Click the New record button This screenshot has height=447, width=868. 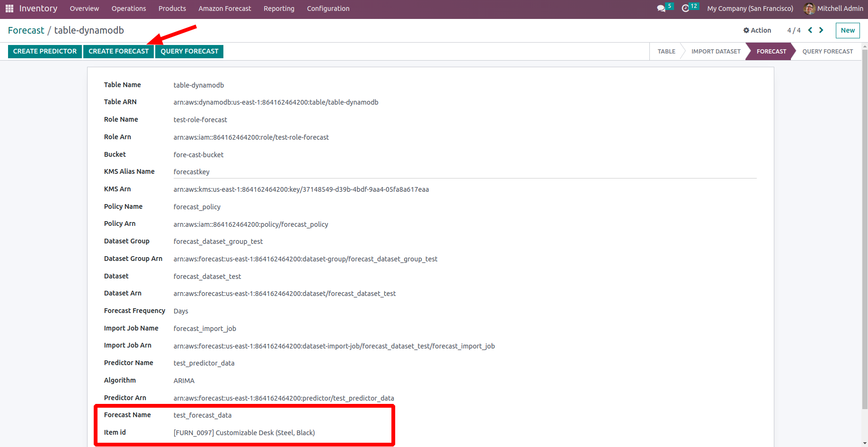848,30
